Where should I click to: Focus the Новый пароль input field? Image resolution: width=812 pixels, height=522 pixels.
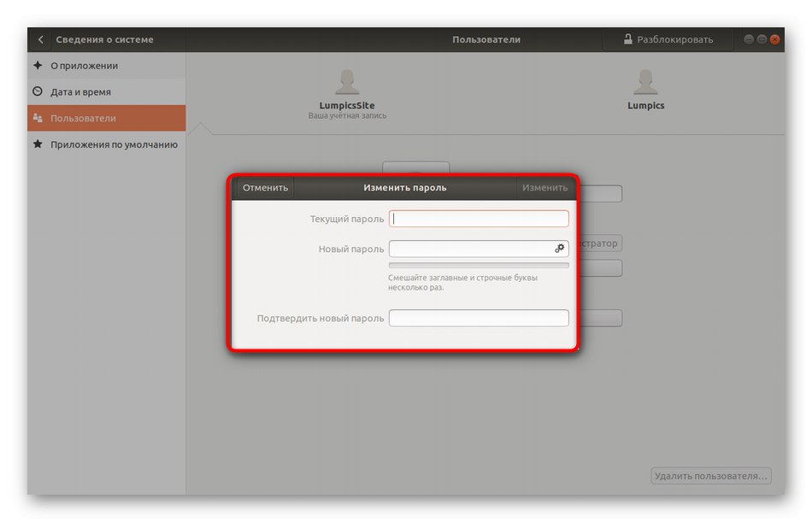pos(479,249)
